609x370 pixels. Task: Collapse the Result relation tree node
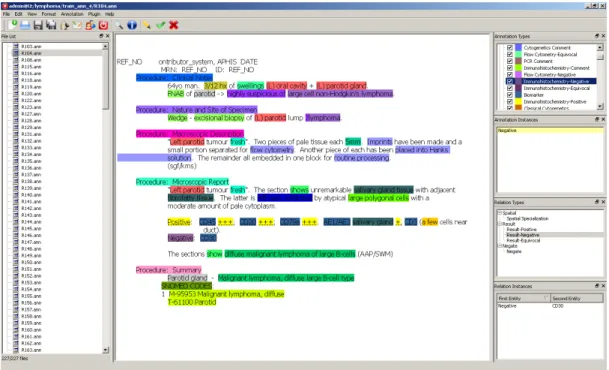500,224
